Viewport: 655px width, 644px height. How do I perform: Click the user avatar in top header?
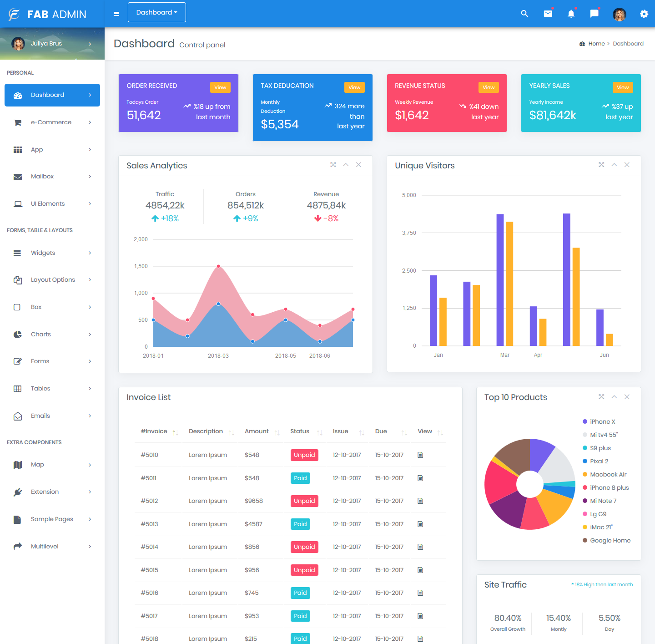[x=619, y=14]
